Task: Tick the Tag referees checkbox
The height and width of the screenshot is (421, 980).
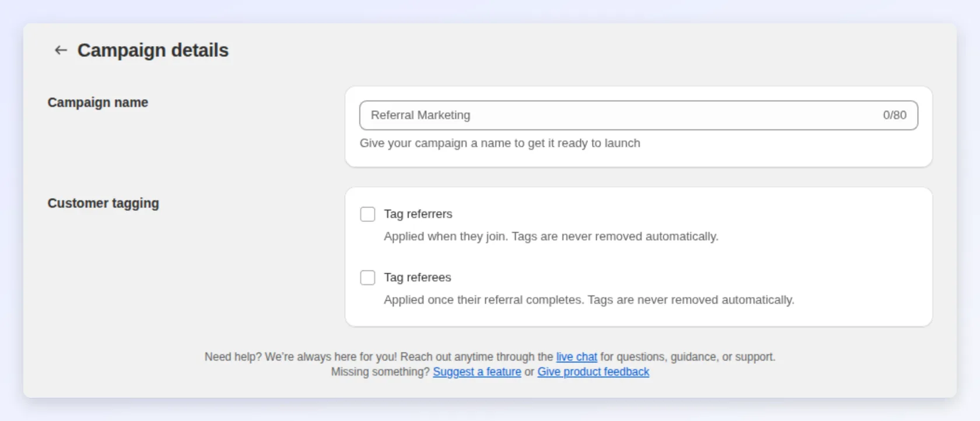Action: [x=367, y=277]
